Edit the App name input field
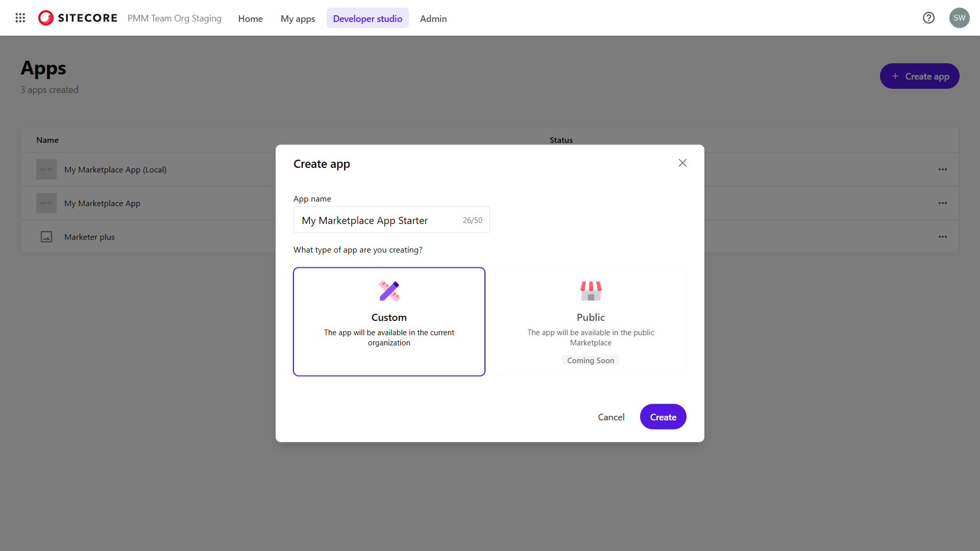The height and width of the screenshot is (551, 980). [x=378, y=220]
